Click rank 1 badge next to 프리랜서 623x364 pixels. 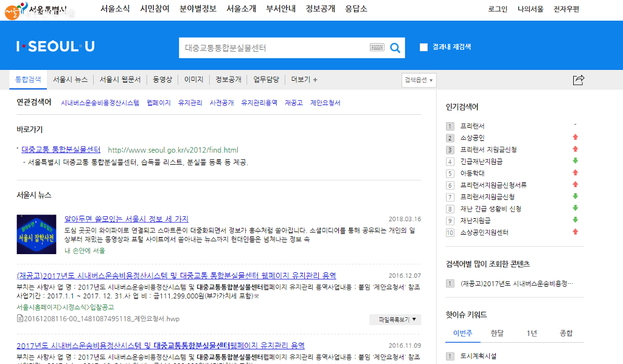pyautogui.click(x=450, y=126)
